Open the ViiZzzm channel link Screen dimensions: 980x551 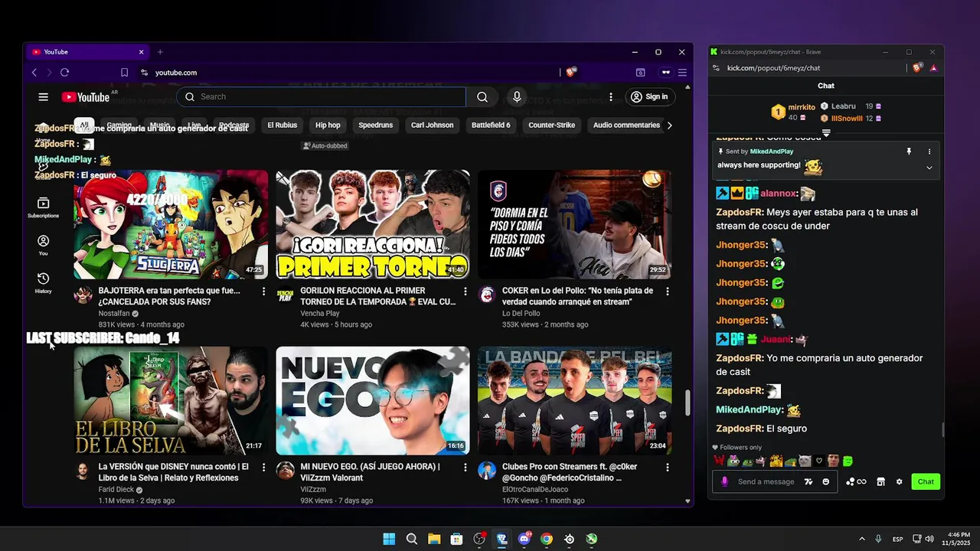click(313, 490)
